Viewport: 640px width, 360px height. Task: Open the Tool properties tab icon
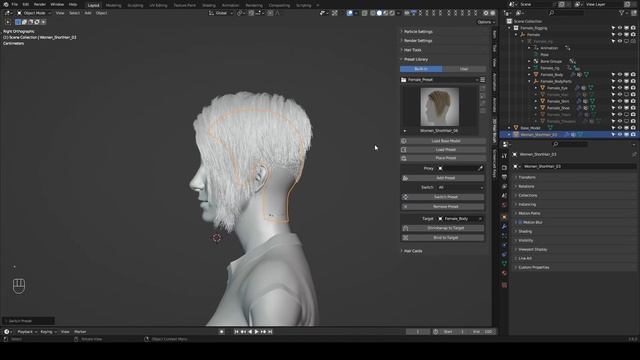tap(504, 156)
